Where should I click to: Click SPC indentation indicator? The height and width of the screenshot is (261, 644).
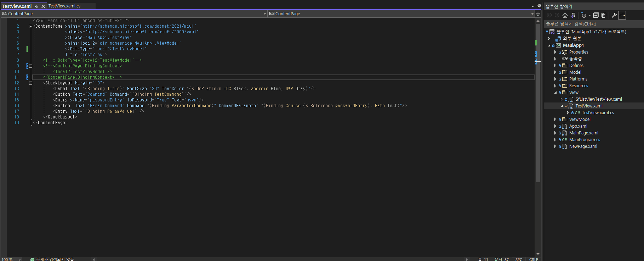tap(519, 259)
